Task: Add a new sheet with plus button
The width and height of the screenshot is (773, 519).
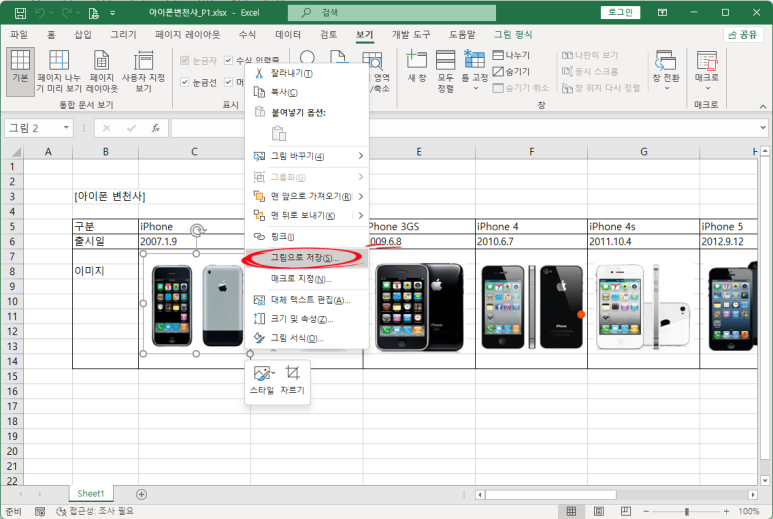Action: tap(141, 494)
